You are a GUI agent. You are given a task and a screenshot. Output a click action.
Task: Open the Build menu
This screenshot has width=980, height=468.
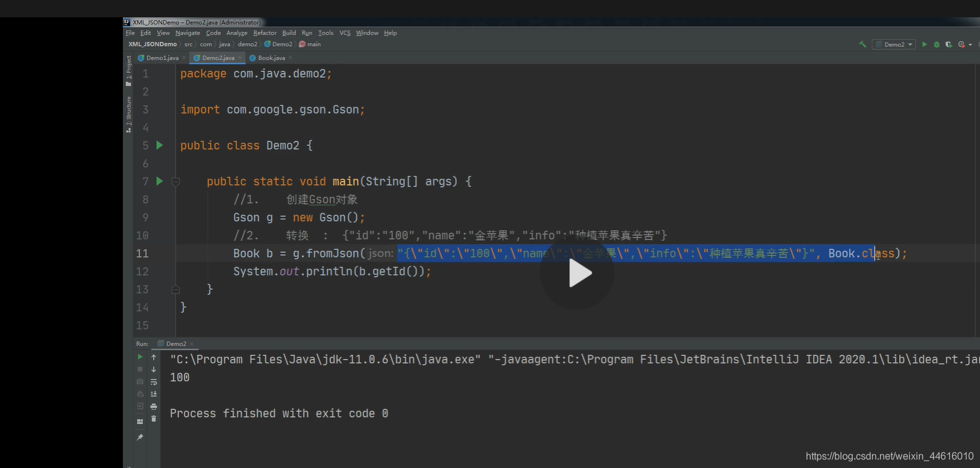[x=289, y=33]
